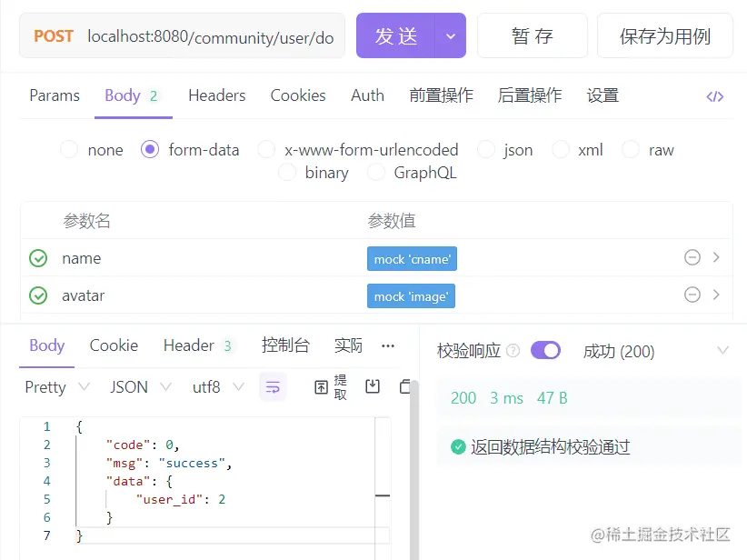Select the xml body type
This screenshot has height=560, width=747.
tap(560, 150)
